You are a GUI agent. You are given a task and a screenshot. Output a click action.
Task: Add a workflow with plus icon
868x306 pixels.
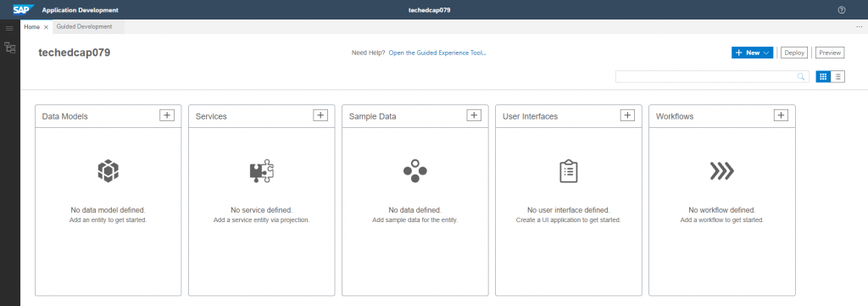pyautogui.click(x=781, y=115)
